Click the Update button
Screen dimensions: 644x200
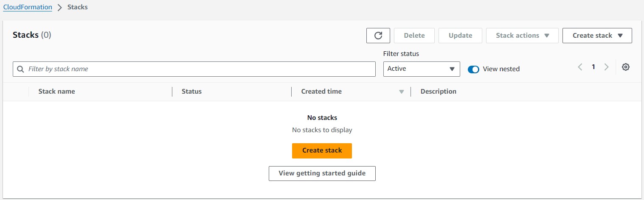[460, 36]
